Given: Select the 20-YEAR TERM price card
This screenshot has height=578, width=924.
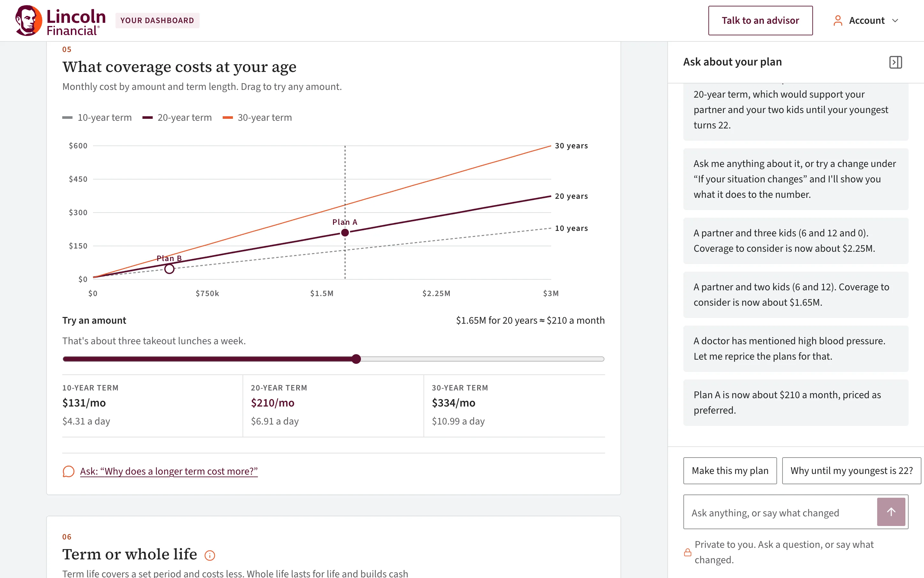Looking at the screenshot, I should [x=333, y=405].
